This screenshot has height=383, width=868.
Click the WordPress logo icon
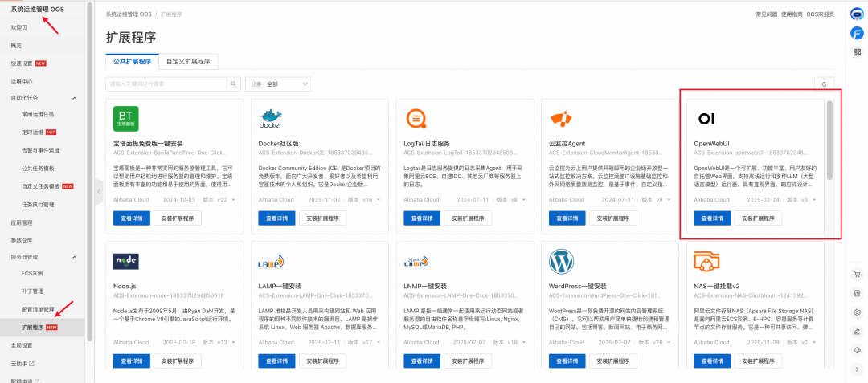click(561, 262)
